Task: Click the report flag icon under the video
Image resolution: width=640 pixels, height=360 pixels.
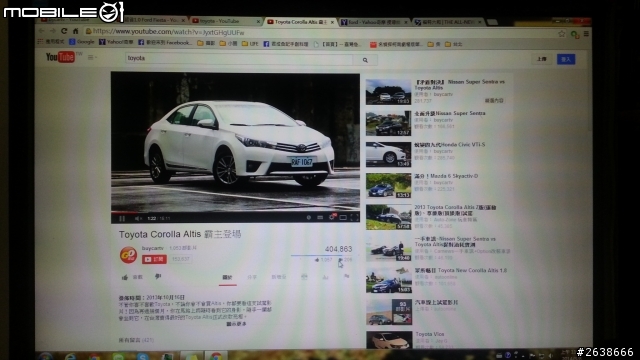Action: click(x=347, y=276)
